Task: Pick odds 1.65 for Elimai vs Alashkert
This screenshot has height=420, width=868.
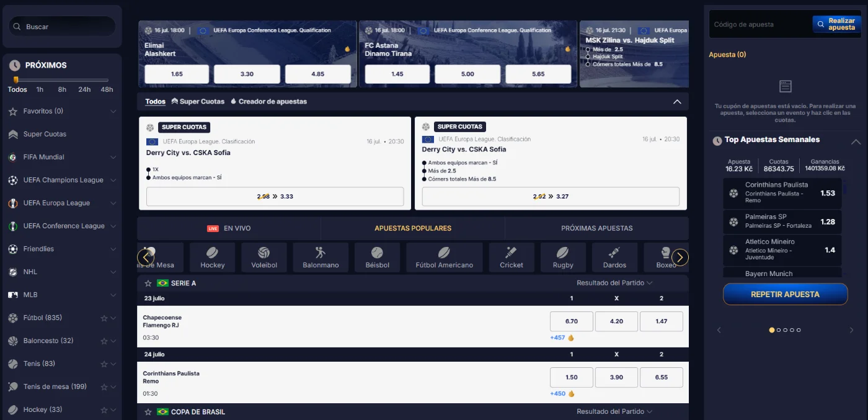Action: click(177, 74)
